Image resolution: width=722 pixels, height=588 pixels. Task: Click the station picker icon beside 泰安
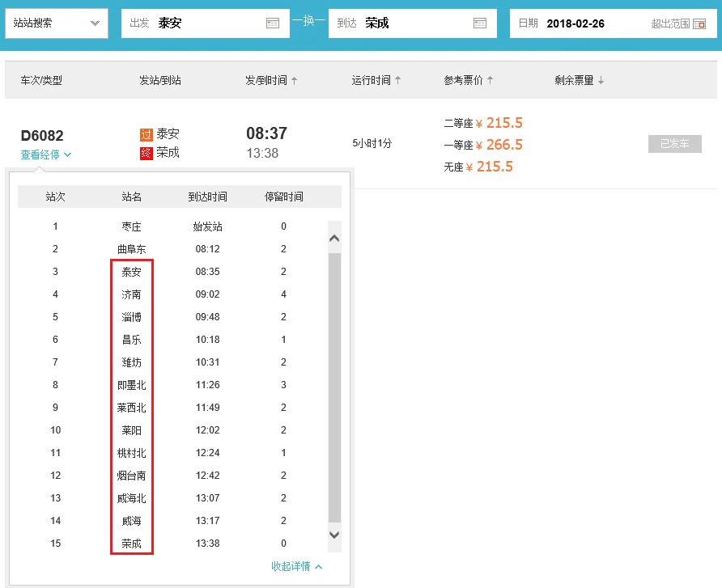click(x=272, y=23)
